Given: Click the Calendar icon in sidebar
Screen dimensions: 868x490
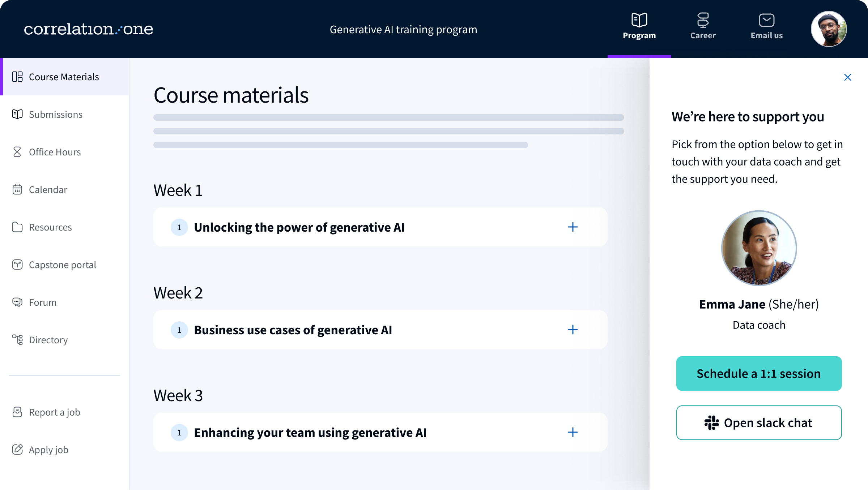Looking at the screenshot, I should 17,189.
